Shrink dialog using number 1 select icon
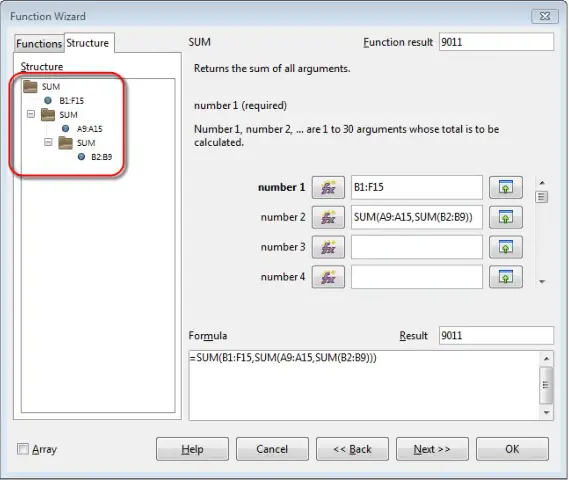Viewport: 569px width, 480px height. 506,188
